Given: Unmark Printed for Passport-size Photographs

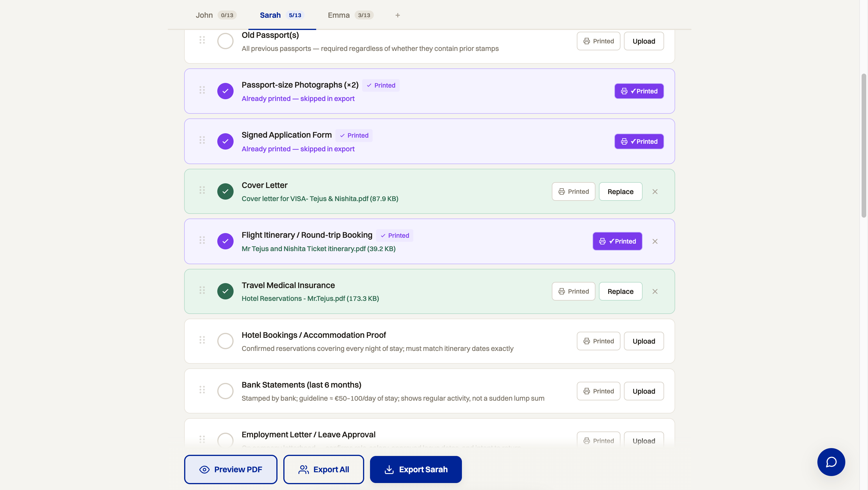Looking at the screenshot, I should click(639, 91).
